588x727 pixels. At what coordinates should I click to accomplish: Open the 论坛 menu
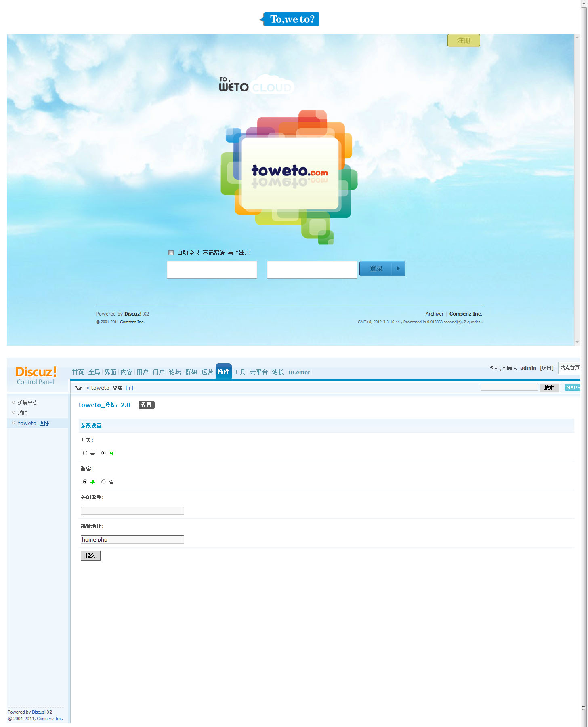point(175,372)
